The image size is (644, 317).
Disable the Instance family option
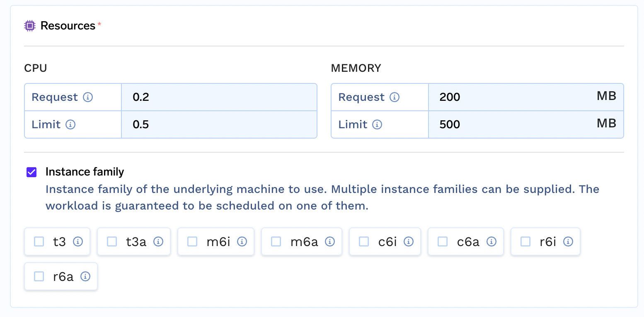click(x=31, y=172)
